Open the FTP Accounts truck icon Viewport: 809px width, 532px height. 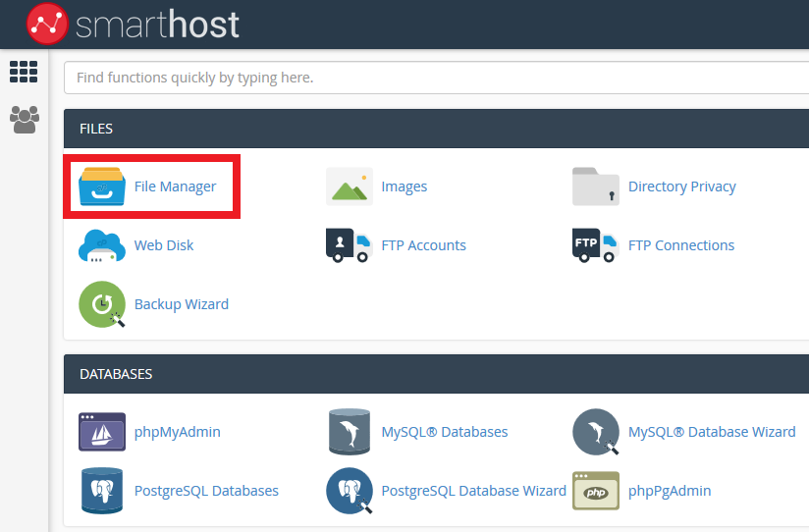click(x=350, y=245)
